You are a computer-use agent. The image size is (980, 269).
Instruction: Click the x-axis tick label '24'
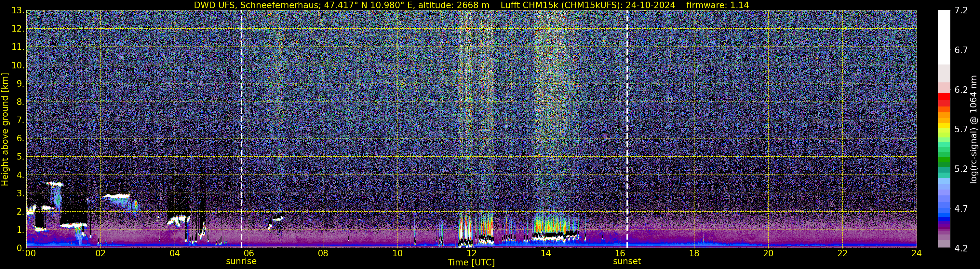point(917,253)
